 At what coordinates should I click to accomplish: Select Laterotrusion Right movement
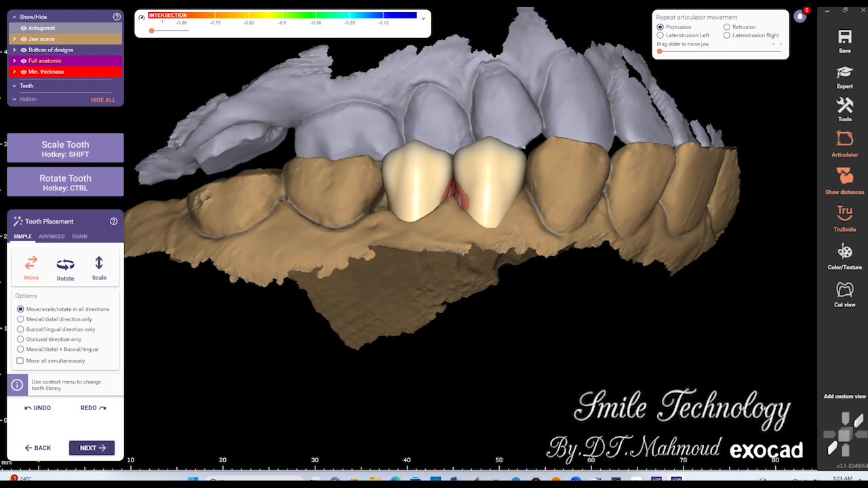coord(727,35)
